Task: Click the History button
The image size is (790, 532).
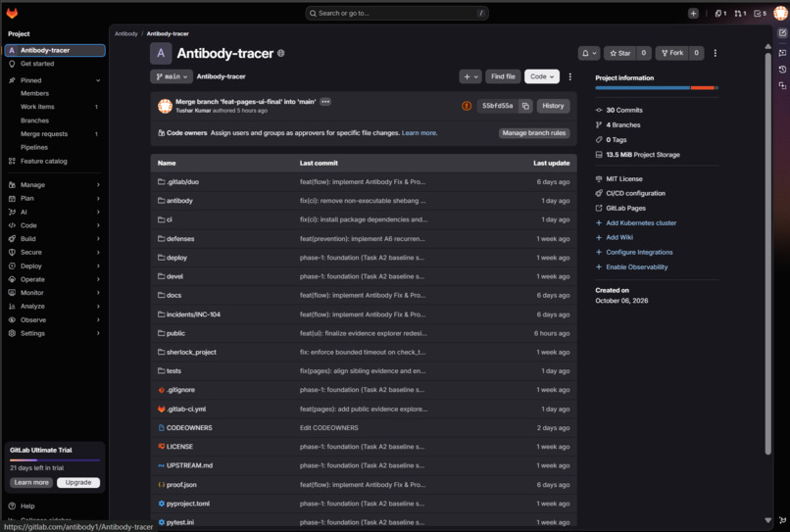Action: (553, 106)
